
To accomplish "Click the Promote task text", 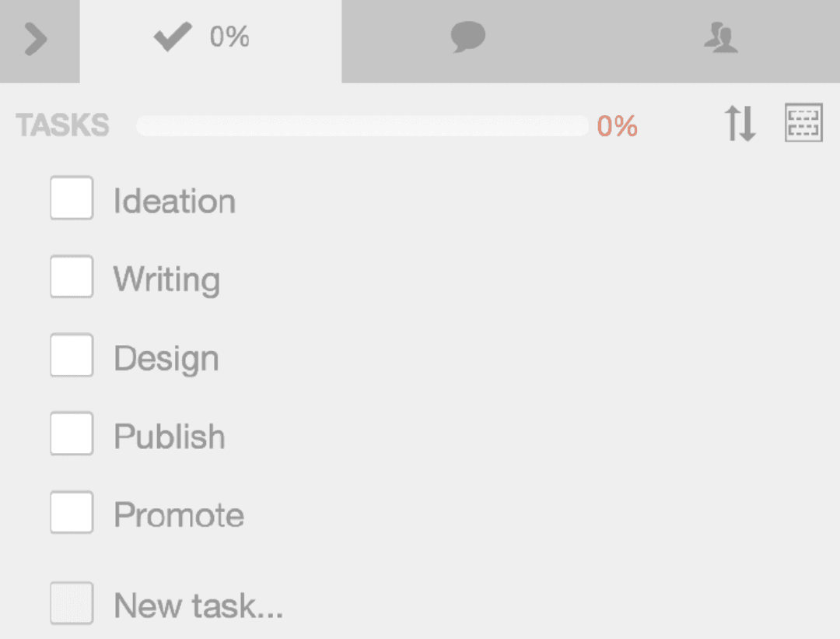I will pos(178,515).
